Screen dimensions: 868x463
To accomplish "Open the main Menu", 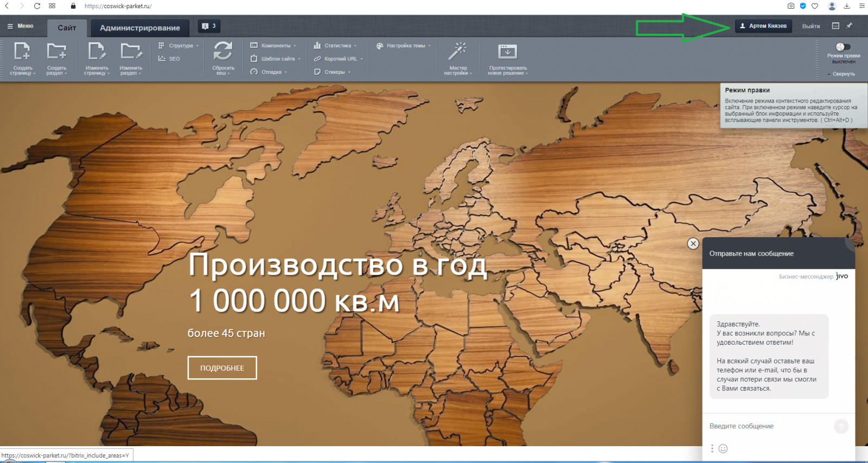I will coord(20,26).
